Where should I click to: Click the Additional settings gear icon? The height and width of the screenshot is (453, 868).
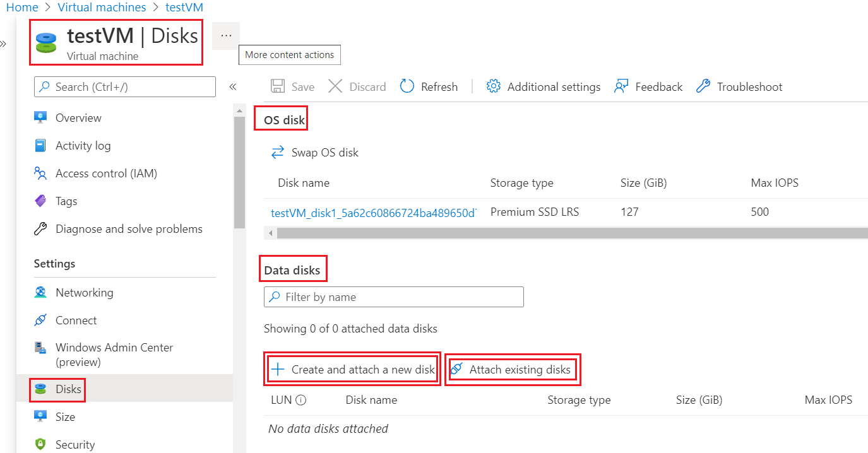click(494, 86)
